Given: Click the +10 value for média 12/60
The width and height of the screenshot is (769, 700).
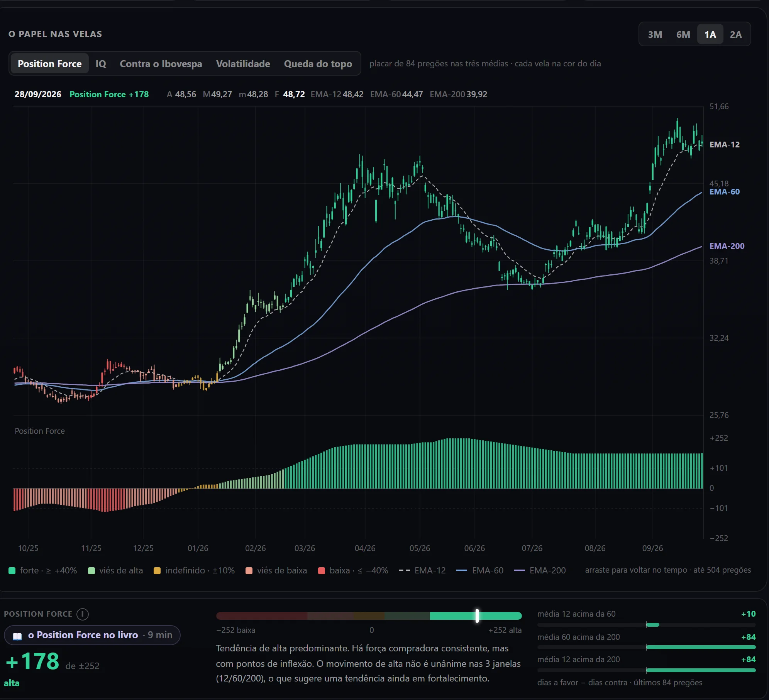Looking at the screenshot, I should tap(748, 614).
